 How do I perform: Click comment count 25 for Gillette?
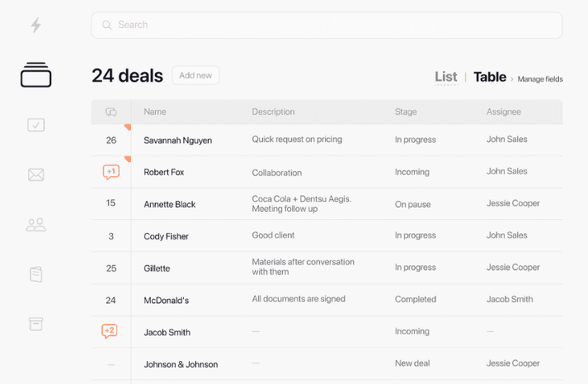tap(111, 268)
